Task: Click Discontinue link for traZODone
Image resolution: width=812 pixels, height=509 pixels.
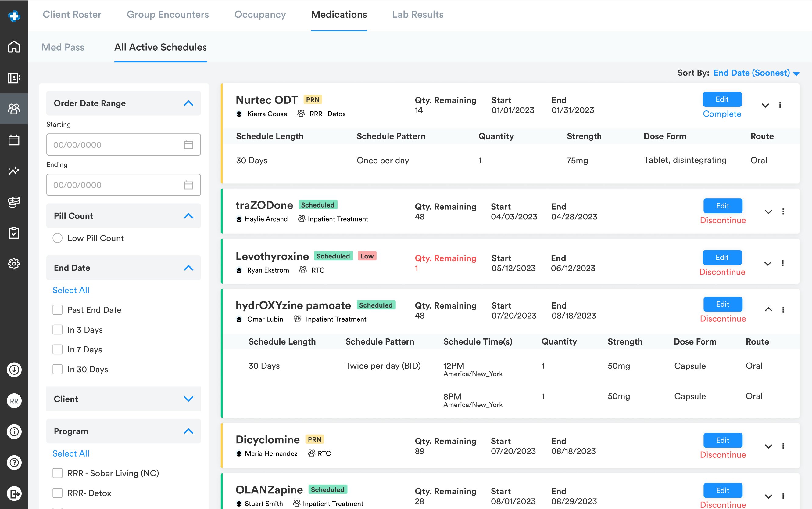Action: 723,221
